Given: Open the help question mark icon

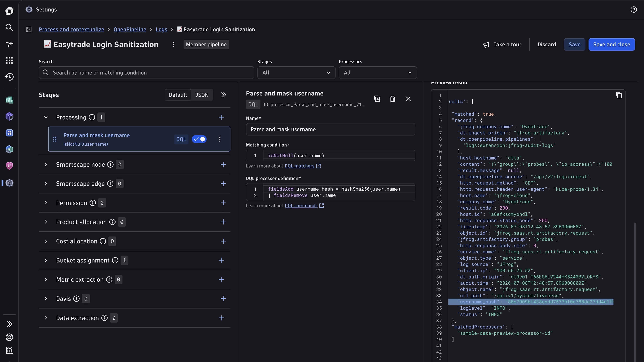Looking at the screenshot, I should coord(633,9).
